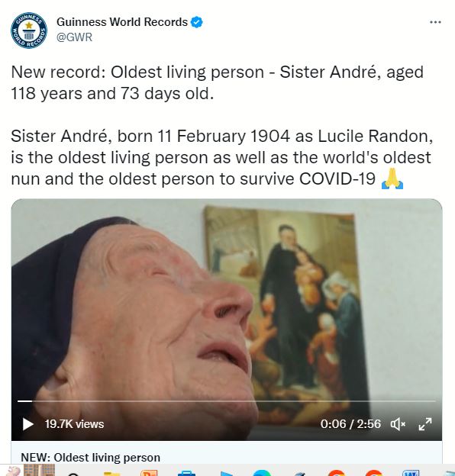The width and height of the screenshot is (455, 476).
Task: Open File Explorer from the taskbar
Action: point(111,473)
